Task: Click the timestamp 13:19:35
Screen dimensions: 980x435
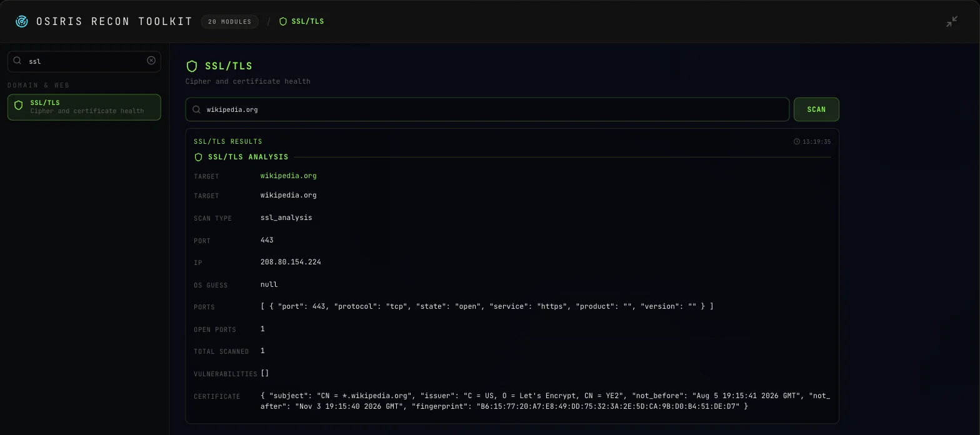Action: tap(817, 142)
